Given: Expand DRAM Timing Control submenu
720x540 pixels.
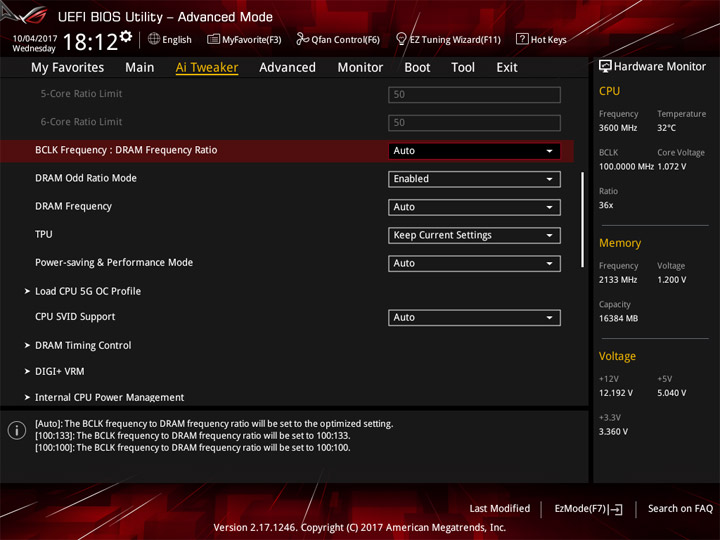Looking at the screenshot, I should pos(83,345).
